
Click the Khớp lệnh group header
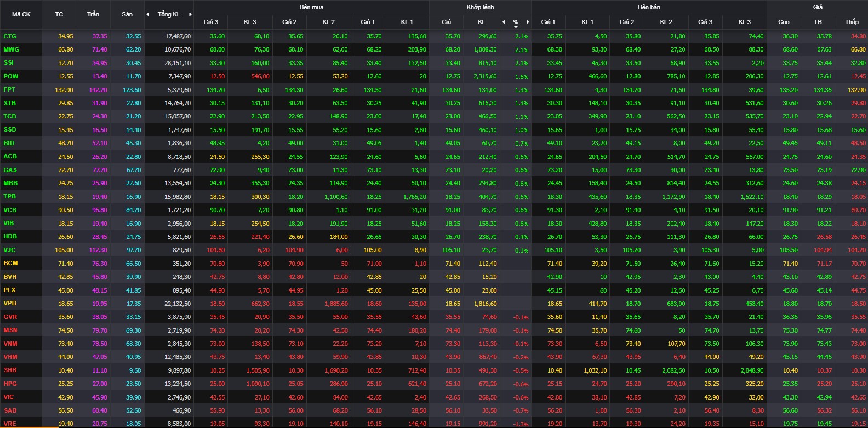[480, 7]
